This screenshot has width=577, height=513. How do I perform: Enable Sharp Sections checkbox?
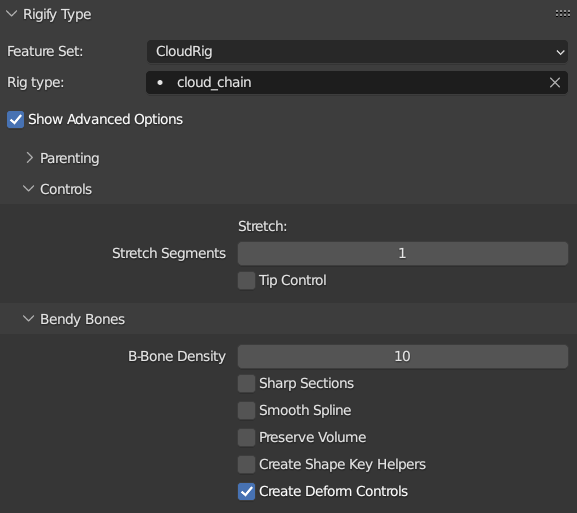[246, 383]
